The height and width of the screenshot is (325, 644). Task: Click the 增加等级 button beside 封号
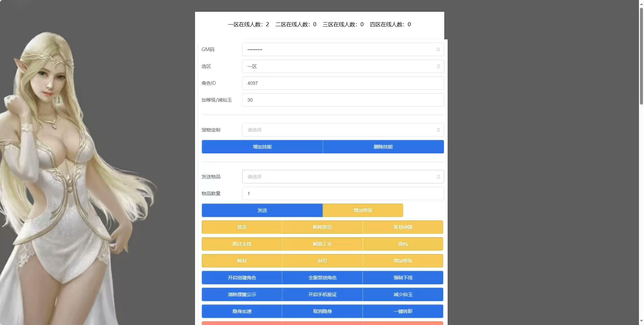coord(403,261)
